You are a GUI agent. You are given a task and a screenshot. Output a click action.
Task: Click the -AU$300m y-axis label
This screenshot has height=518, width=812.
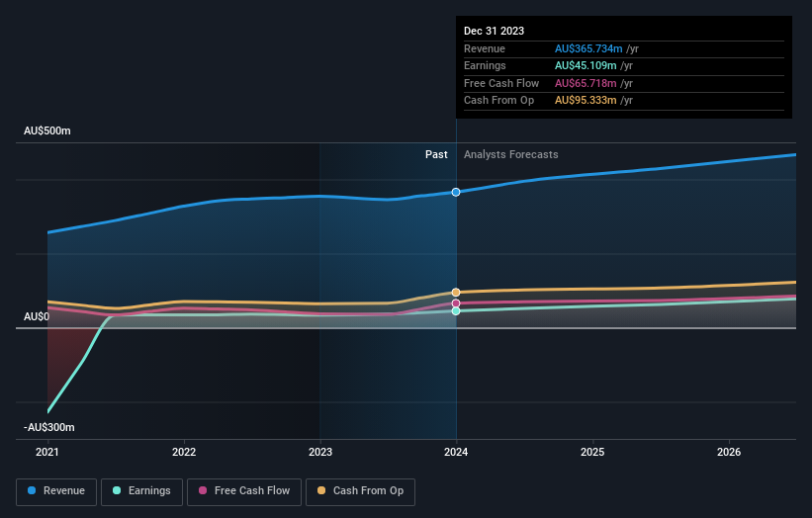point(49,427)
